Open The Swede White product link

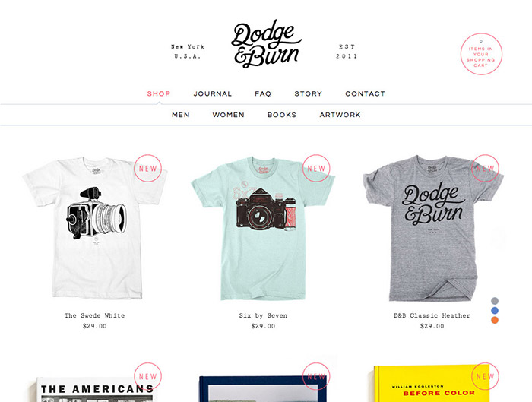(x=95, y=315)
